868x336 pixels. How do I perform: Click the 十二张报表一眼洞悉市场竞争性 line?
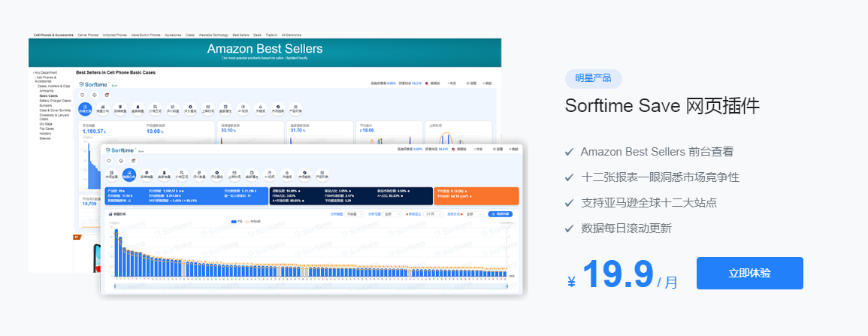pos(660,177)
